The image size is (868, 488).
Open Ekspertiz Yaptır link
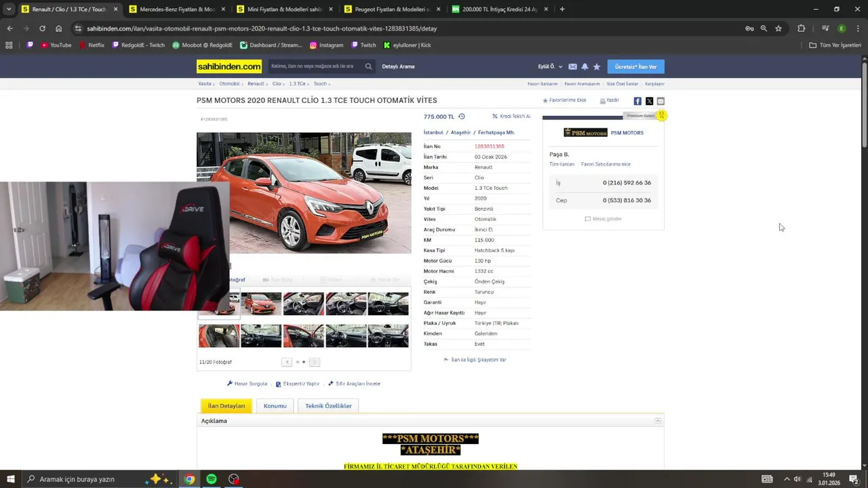tap(297, 384)
